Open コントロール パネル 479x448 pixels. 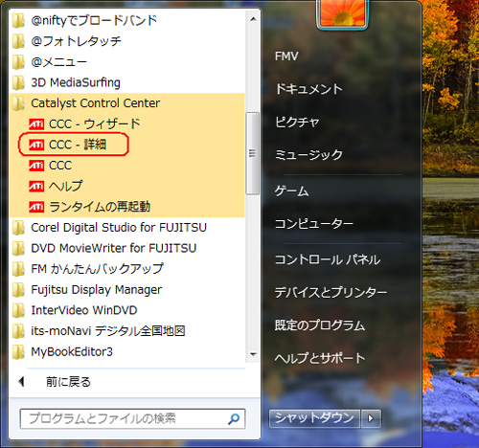click(328, 259)
